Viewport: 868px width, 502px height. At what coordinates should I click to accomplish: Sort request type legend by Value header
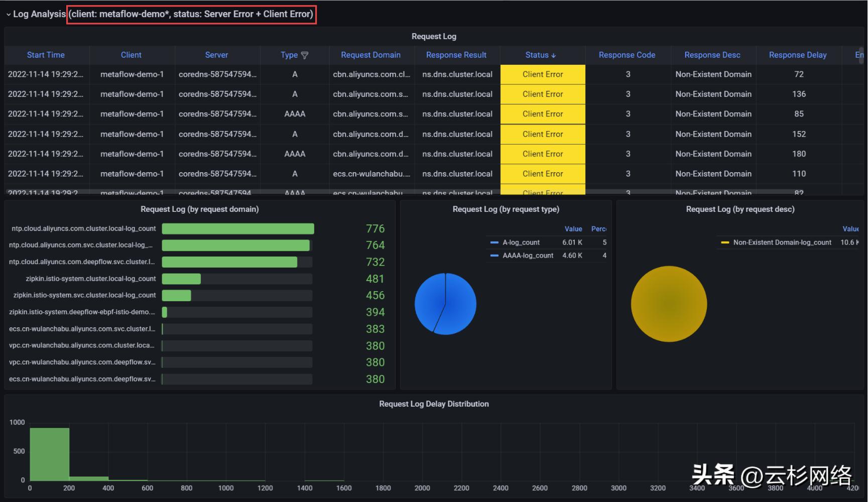point(573,229)
